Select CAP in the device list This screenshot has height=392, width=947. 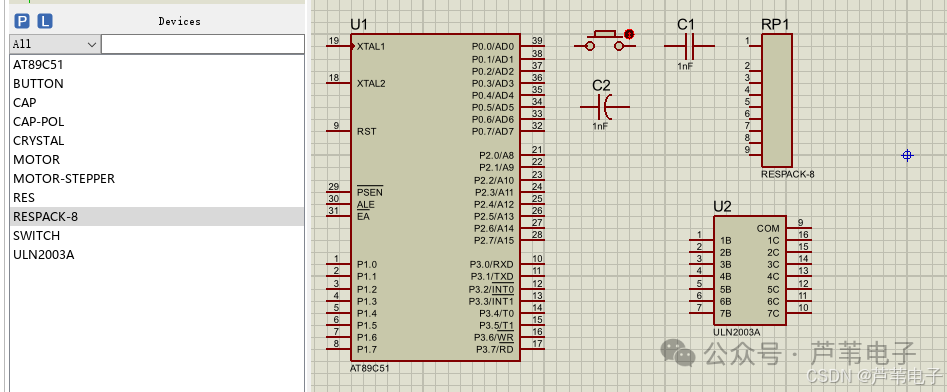157,103
